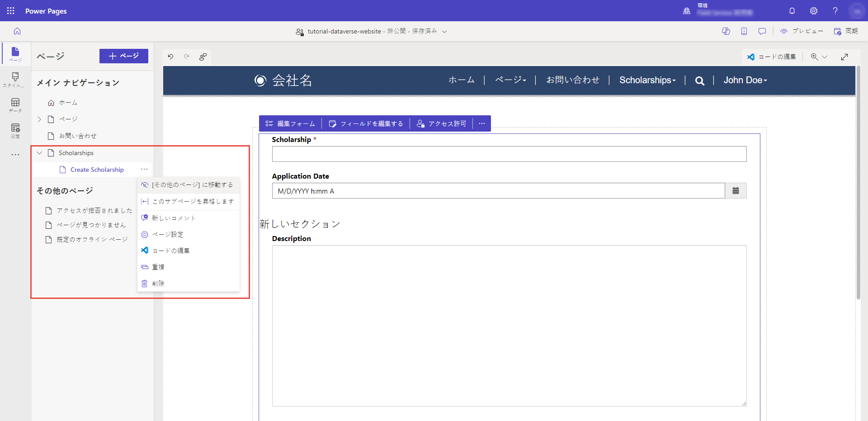Image resolution: width=868 pixels, height=421 pixels.
Task: Select 削除 from the context menu
Action: [x=158, y=284]
